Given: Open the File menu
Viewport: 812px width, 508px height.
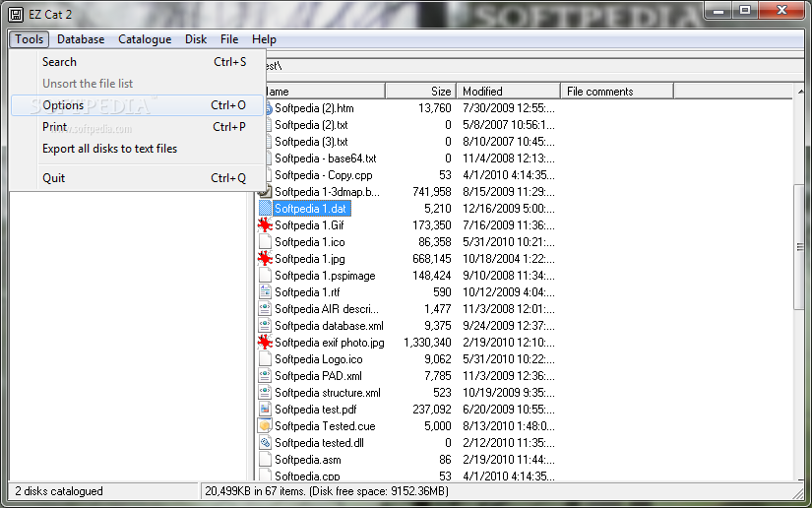Looking at the screenshot, I should pos(229,39).
